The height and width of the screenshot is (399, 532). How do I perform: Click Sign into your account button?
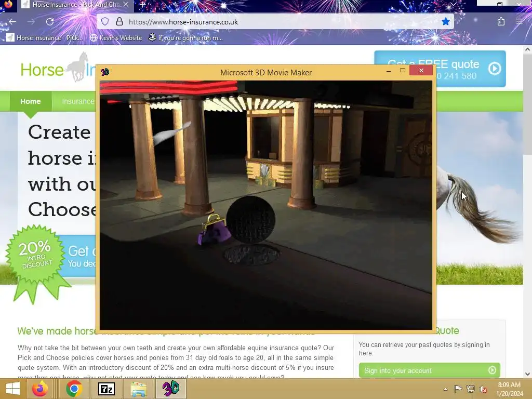click(429, 370)
